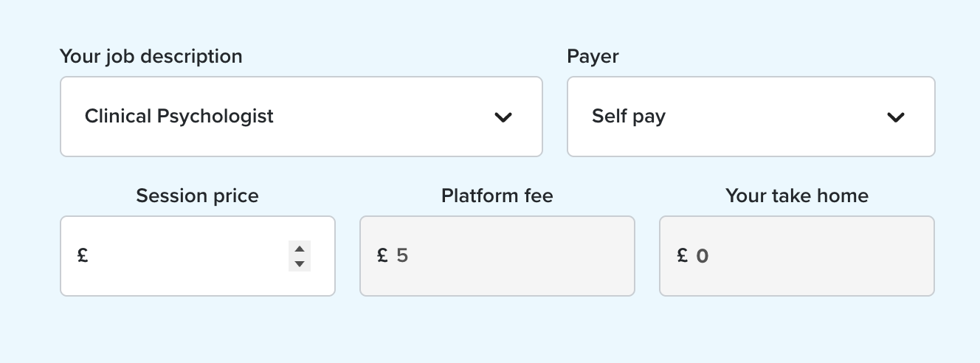Click the take home value 0
This screenshot has width=980, height=363.
click(702, 256)
